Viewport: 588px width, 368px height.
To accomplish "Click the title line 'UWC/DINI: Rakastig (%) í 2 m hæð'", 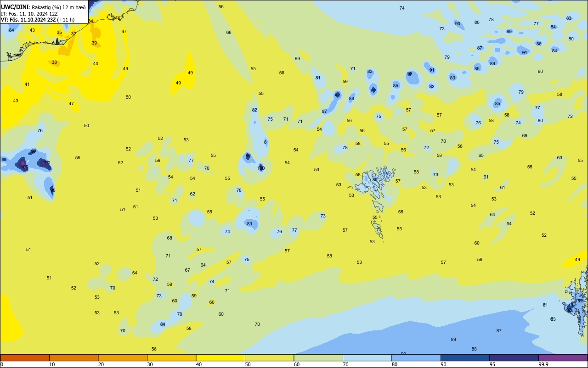I will [43, 7].
